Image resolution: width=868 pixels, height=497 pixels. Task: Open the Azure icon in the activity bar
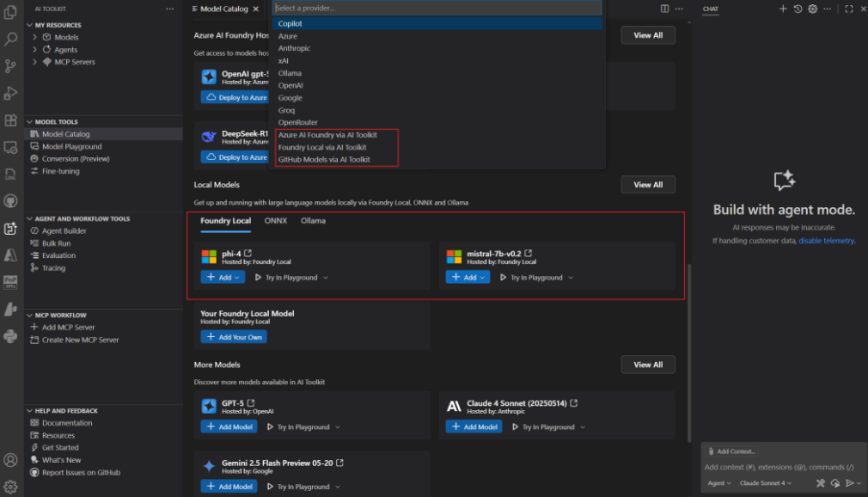(x=11, y=255)
